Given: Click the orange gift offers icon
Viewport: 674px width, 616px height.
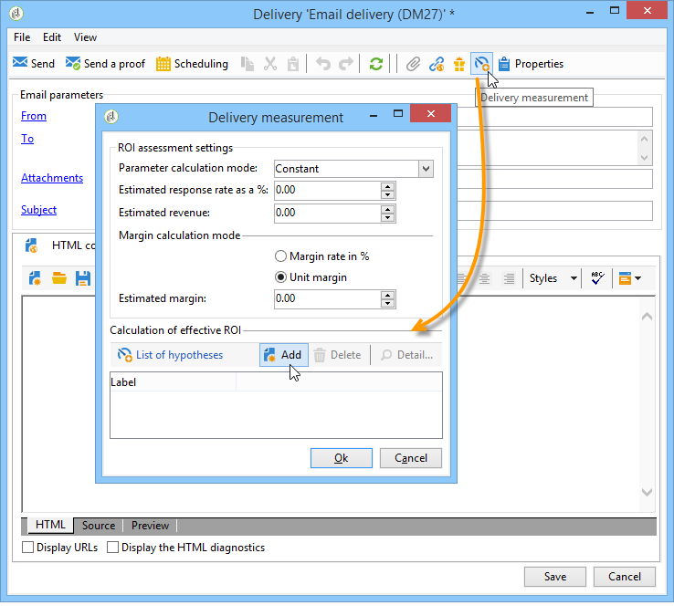Looking at the screenshot, I should tap(459, 64).
